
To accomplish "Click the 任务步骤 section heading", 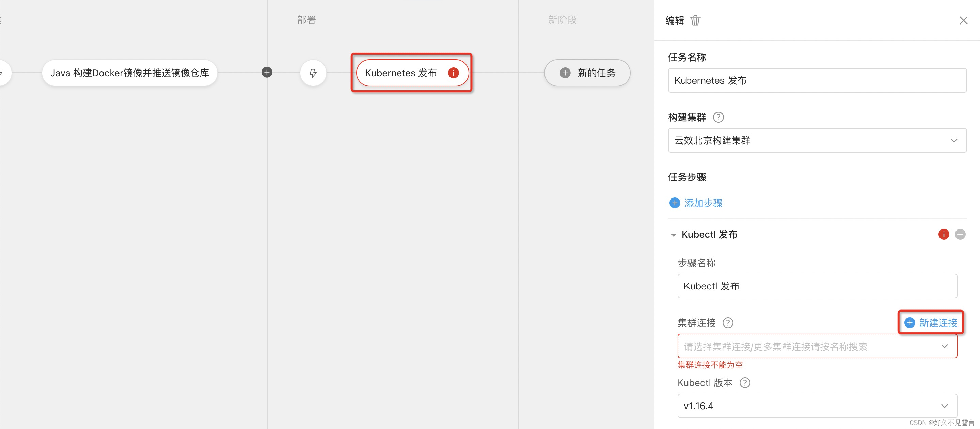I will (687, 177).
